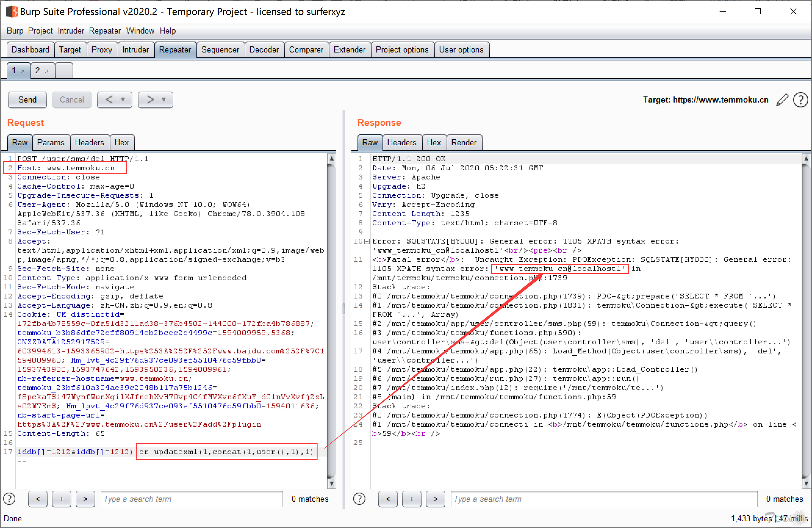Switch to the Extender tab
This screenshot has height=528, width=812.
pyautogui.click(x=349, y=50)
